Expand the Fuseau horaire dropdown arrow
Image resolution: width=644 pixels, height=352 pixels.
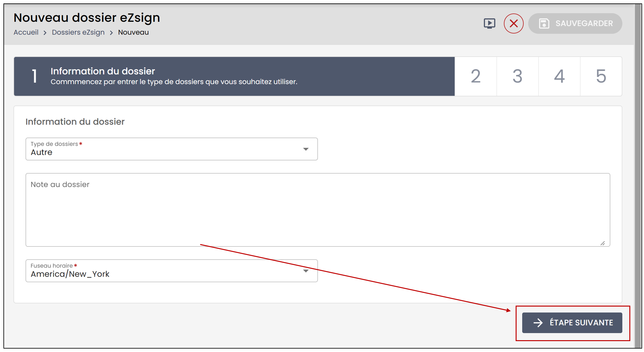click(x=306, y=271)
